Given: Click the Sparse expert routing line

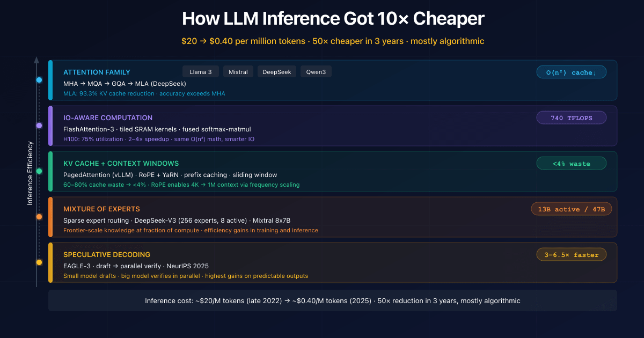Looking at the screenshot, I should click(x=177, y=221).
